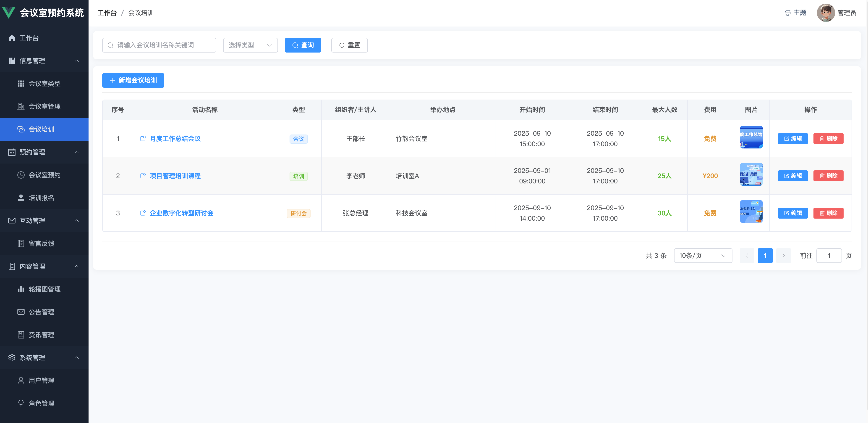Click the grid icon for 会议室类型
This screenshot has height=423, width=868.
21,83
